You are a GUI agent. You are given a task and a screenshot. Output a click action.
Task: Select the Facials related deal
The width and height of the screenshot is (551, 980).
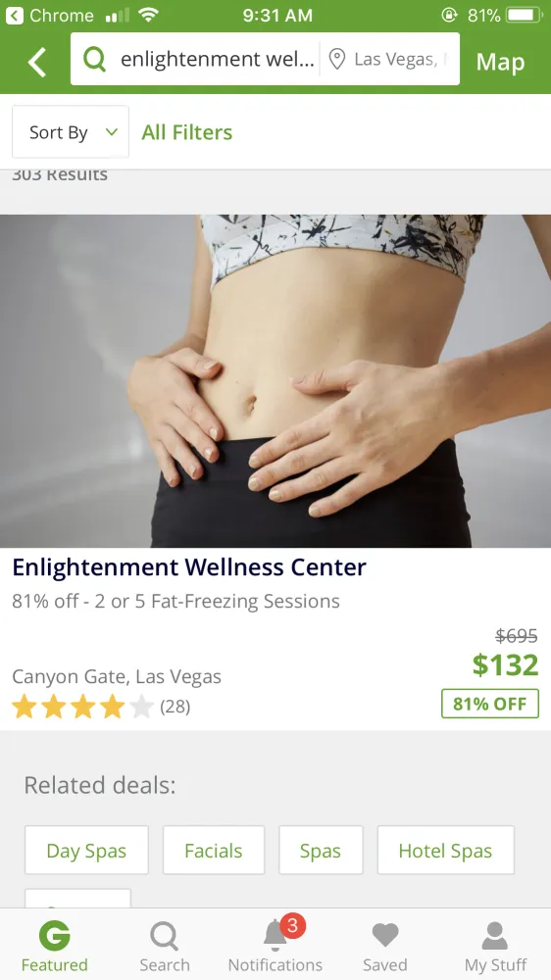tap(214, 850)
